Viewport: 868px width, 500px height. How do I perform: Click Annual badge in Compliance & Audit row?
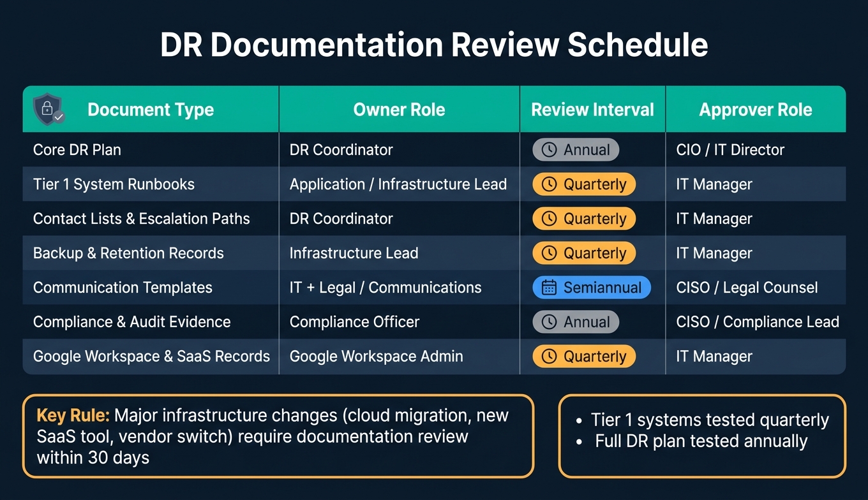(576, 322)
